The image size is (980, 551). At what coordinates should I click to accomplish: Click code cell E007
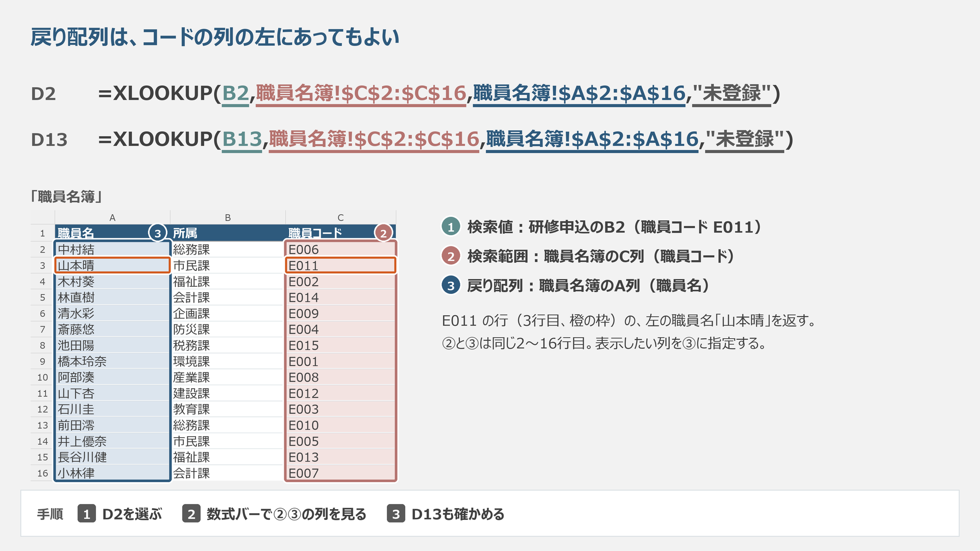click(x=340, y=473)
